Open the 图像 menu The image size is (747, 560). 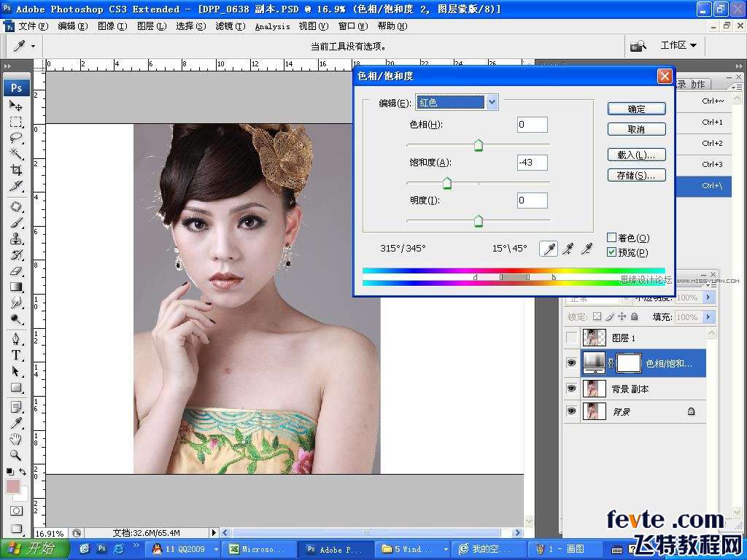click(112, 26)
